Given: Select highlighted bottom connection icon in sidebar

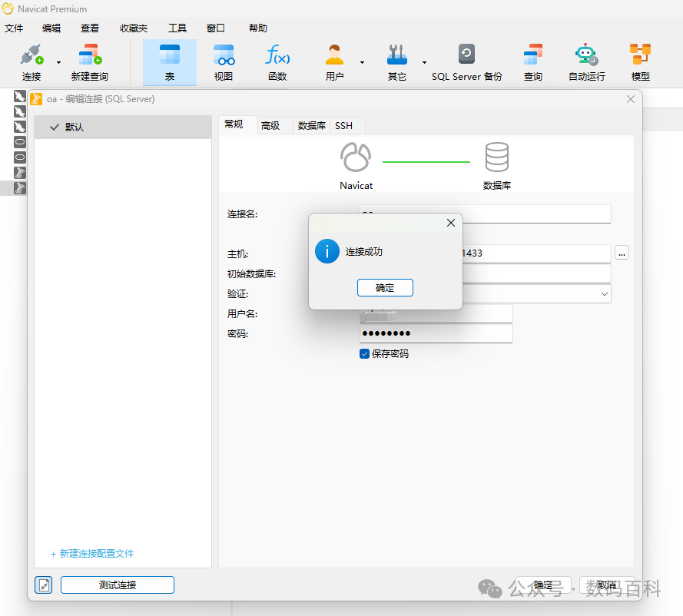Looking at the screenshot, I should click(x=20, y=187).
